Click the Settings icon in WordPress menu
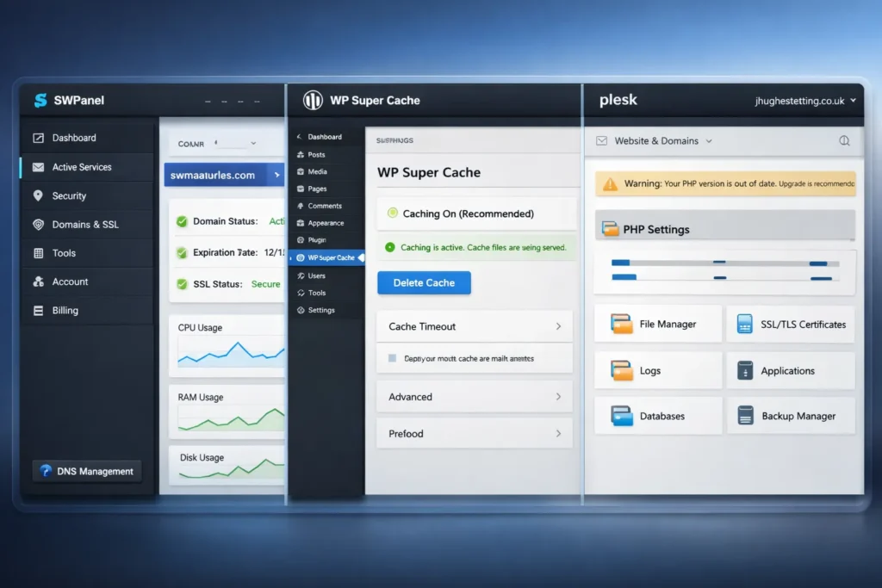882x588 pixels. pos(301,310)
